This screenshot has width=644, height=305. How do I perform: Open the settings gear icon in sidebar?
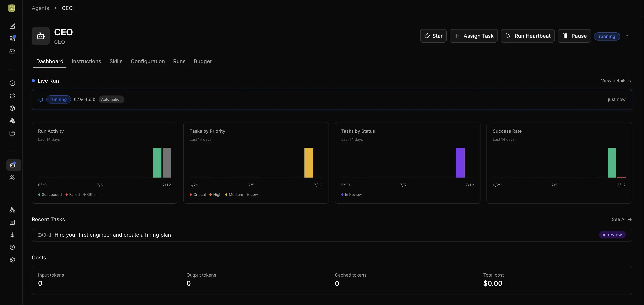tap(12, 260)
